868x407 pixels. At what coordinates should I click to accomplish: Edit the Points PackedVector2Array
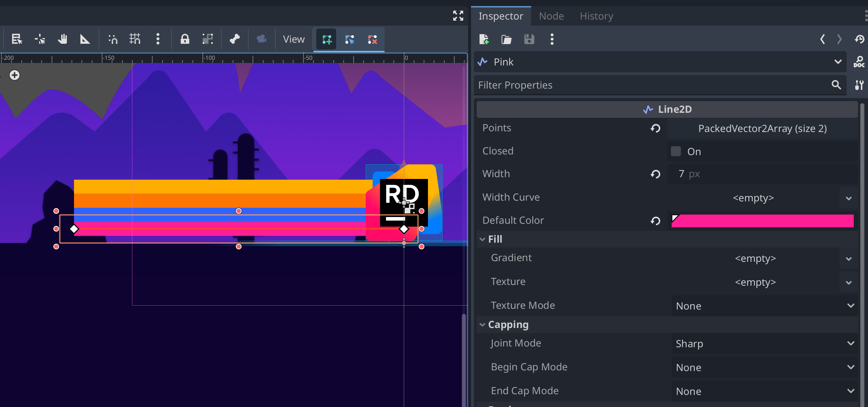pyautogui.click(x=762, y=128)
